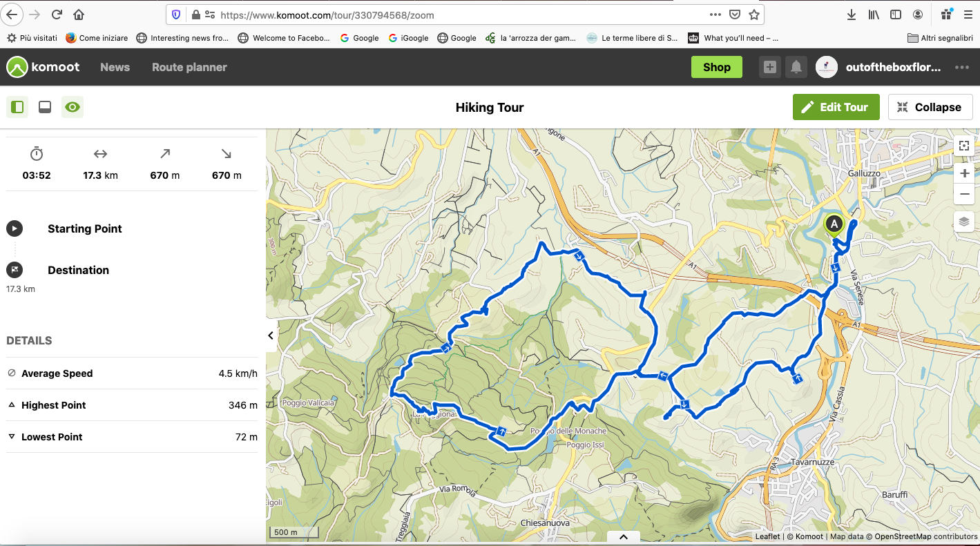The width and height of the screenshot is (980, 546).
Task: Open the map layers selector
Action: click(965, 222)
